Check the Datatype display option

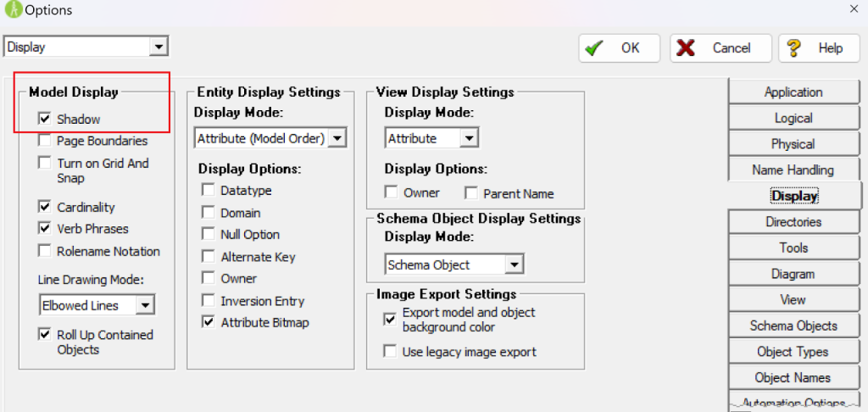(x=209, y=190)
